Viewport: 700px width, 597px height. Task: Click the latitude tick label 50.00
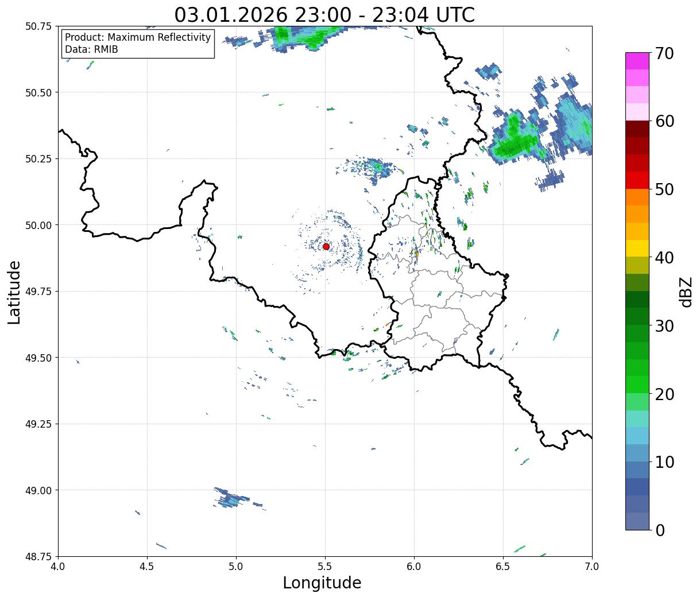click(38, 225)
